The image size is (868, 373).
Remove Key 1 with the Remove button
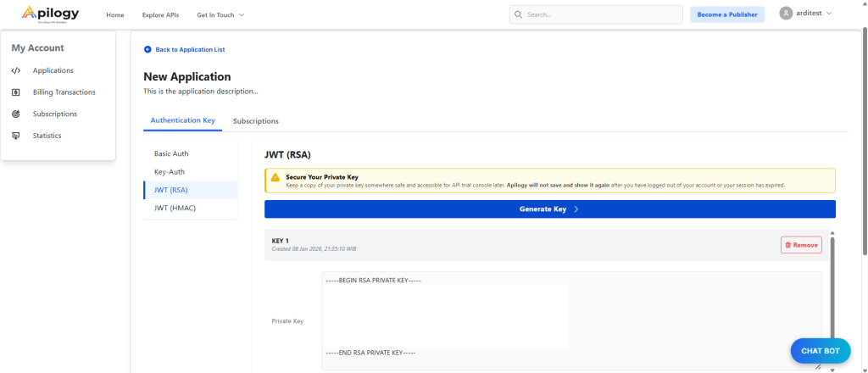click(801, 245)
